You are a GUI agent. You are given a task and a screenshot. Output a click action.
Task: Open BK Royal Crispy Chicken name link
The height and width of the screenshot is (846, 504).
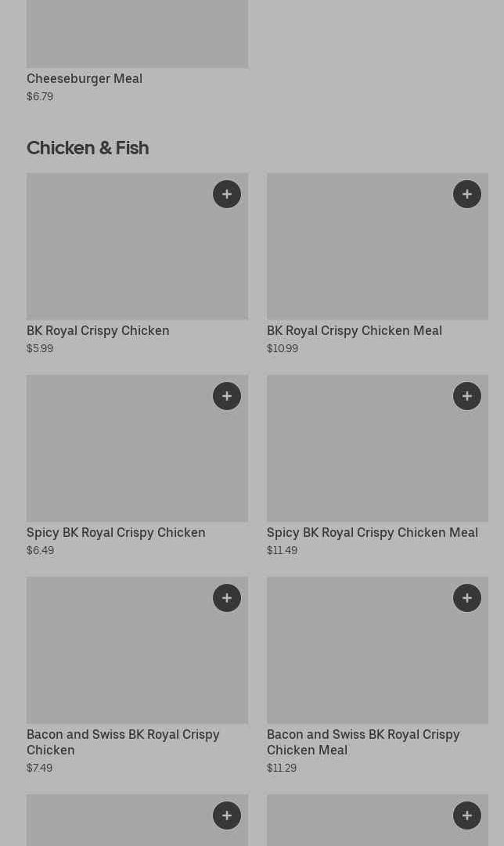pos(98,331)
